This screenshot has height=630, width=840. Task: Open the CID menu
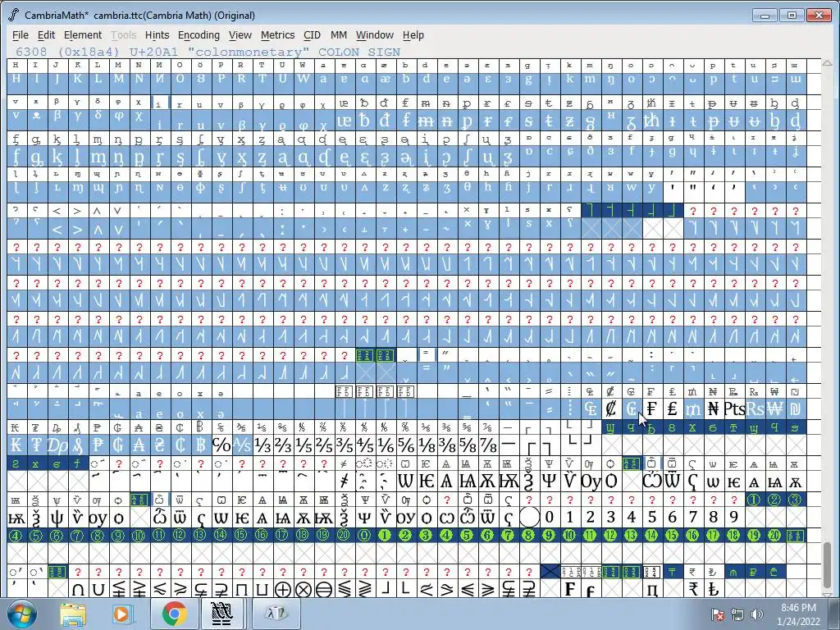pyautogui.click(x=312, y=34)
